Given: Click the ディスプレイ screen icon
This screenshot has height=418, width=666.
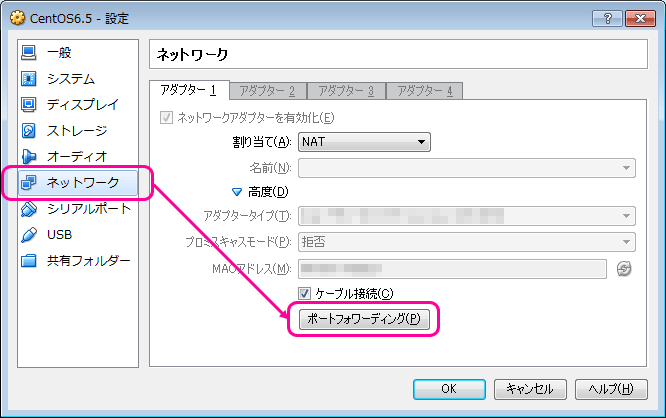Looking at the screenshot, I should click(28, 104).
